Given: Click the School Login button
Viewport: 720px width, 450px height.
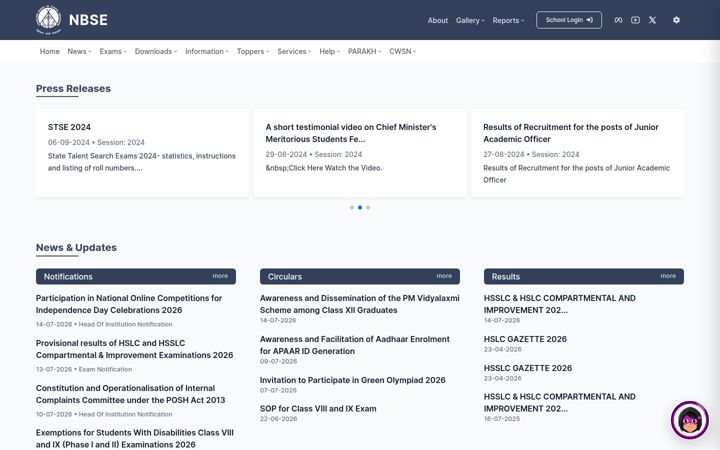Looking at the screenshot, I should tap(569, 20).
